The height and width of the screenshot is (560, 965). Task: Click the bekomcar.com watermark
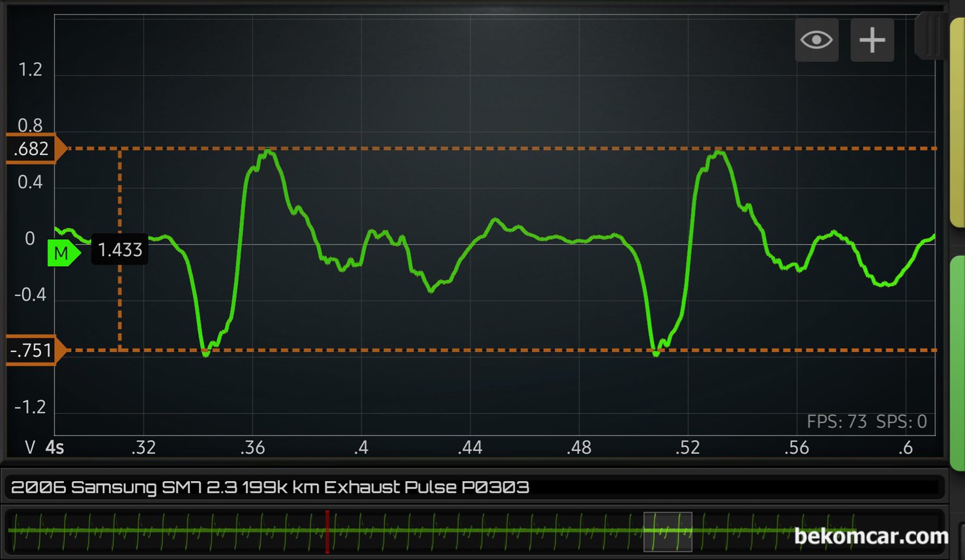click(x=870, y=536)
